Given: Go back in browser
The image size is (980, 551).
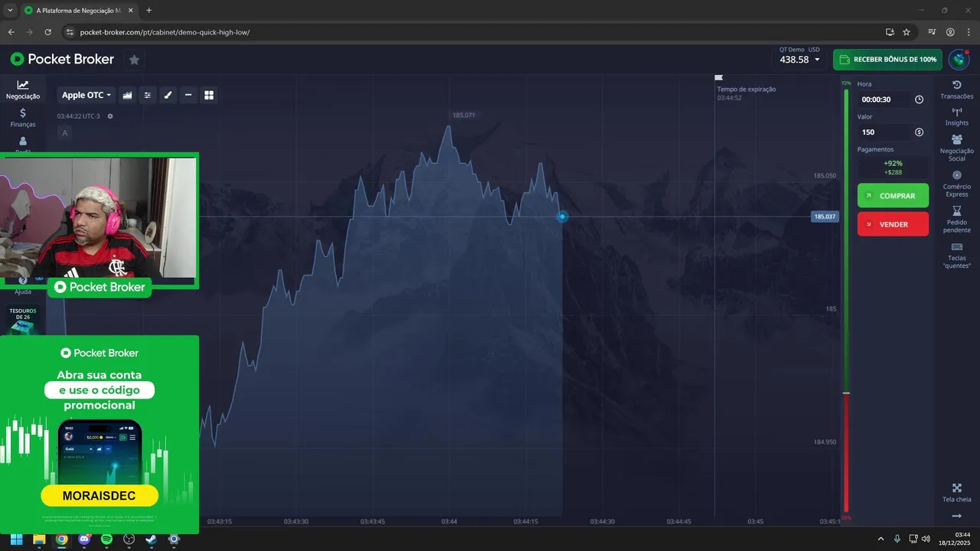Looking at the screenshot, I should click(x=11, y=32).
